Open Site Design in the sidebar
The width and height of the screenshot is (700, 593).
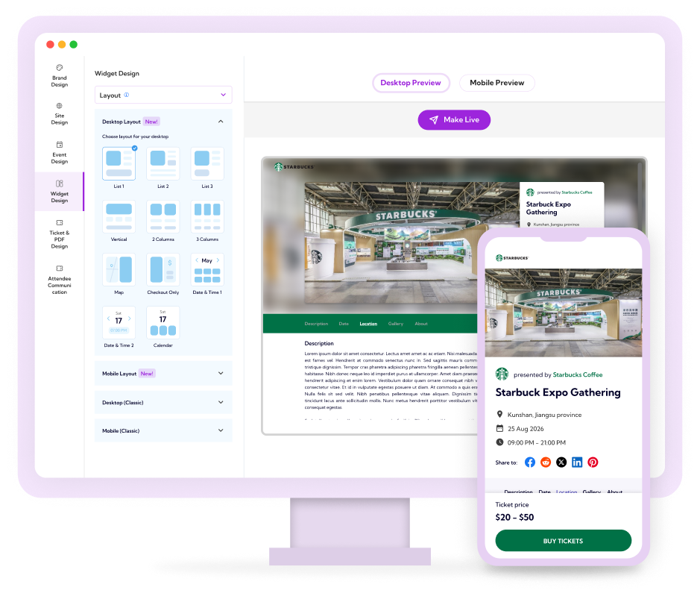point(60,113)
